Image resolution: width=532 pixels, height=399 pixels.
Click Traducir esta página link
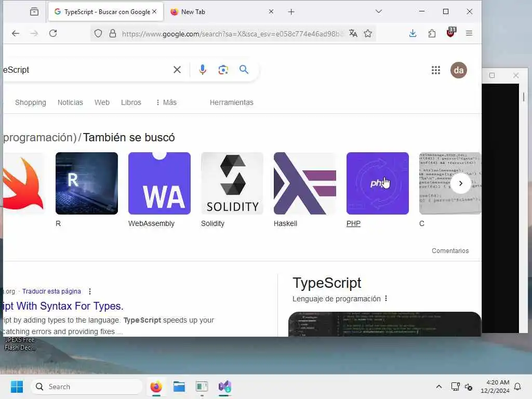point(51,291)
